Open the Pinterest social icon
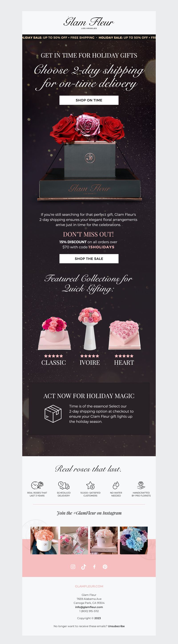Image resolution: width=178 pixels, height=644 pixels. click(105, 567)
